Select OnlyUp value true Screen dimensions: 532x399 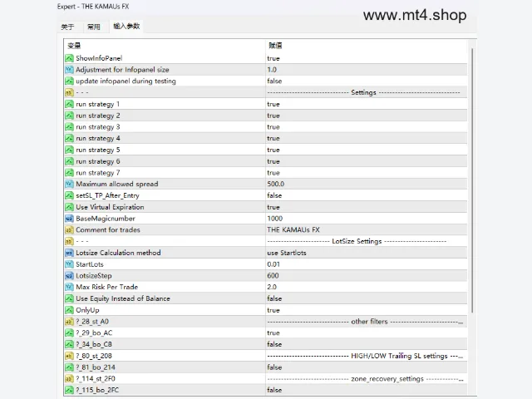[x=273, y=310]
